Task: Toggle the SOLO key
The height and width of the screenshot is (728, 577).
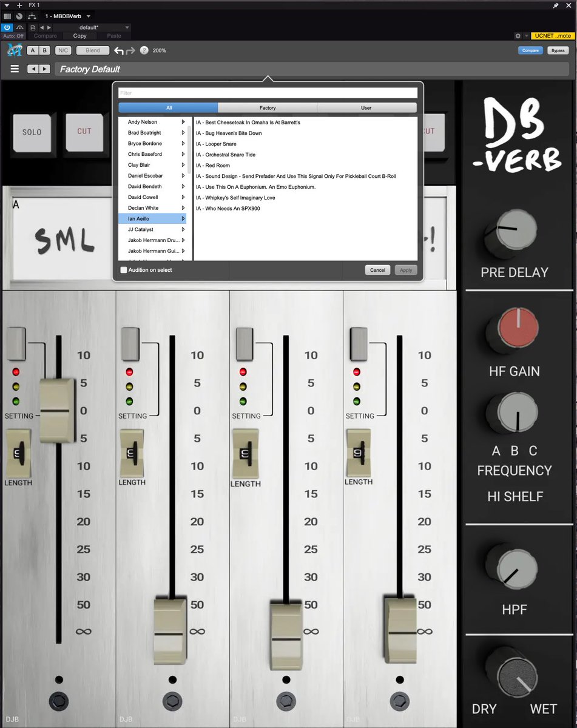Action: (x=32, y=132)
